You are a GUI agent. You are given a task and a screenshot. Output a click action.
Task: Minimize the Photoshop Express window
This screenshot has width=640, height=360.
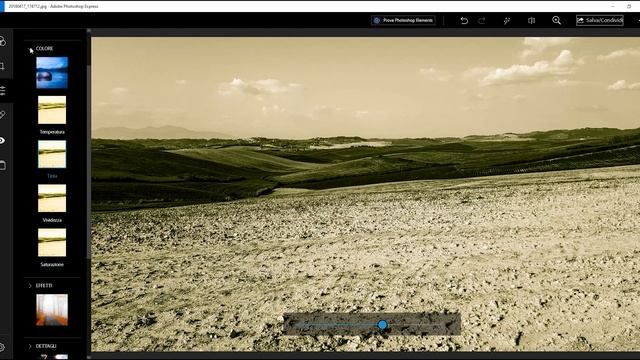(x=613, y=6)
